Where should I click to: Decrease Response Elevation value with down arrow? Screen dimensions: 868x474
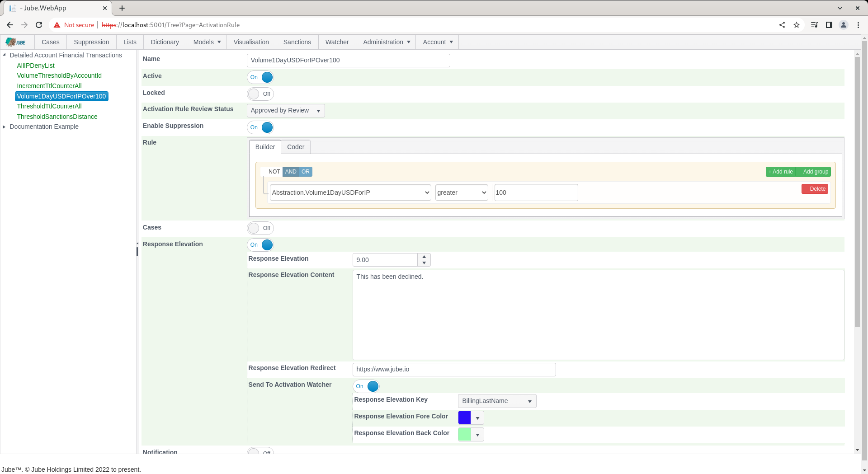click(424, 263)
